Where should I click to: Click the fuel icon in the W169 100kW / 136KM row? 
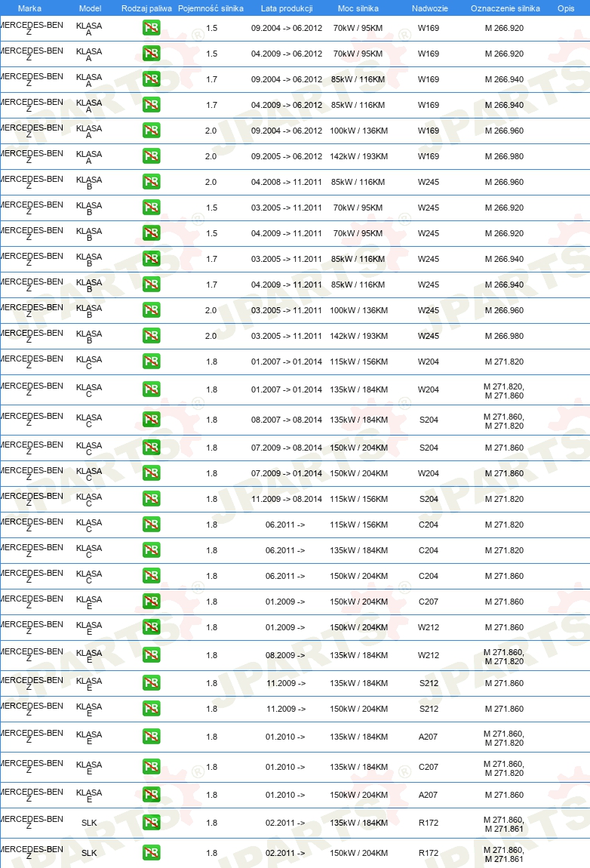[151, 130]
